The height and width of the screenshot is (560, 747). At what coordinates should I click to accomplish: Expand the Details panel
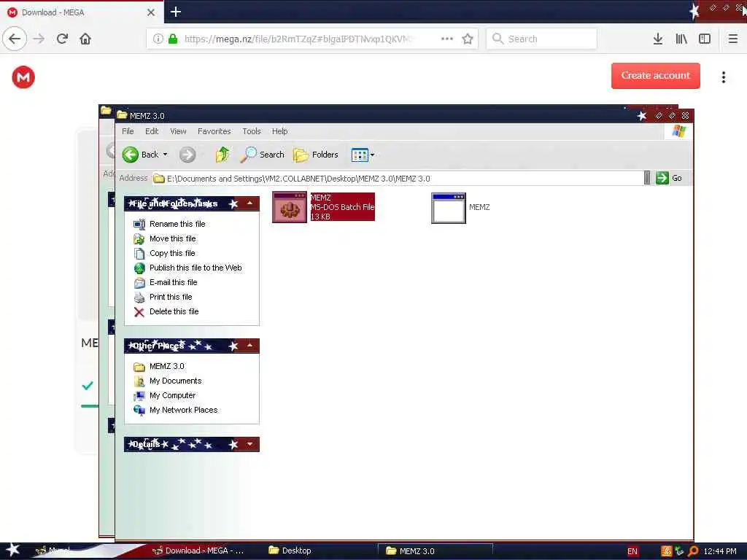[250, 444]
